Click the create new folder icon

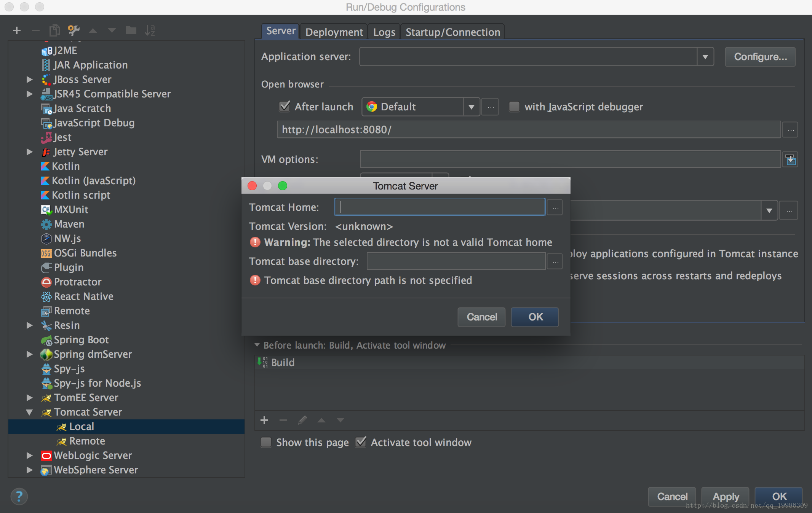click(131, 30)
